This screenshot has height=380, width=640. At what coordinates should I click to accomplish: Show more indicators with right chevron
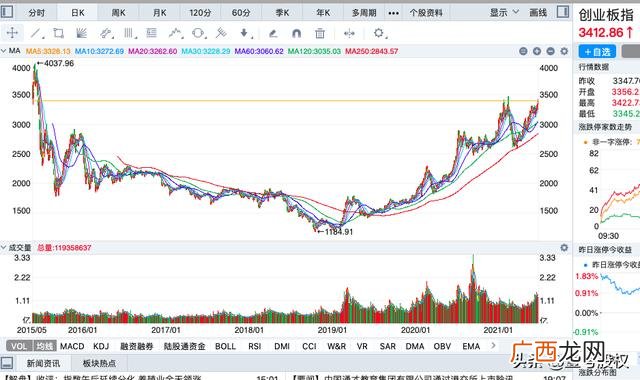[493, 346]
